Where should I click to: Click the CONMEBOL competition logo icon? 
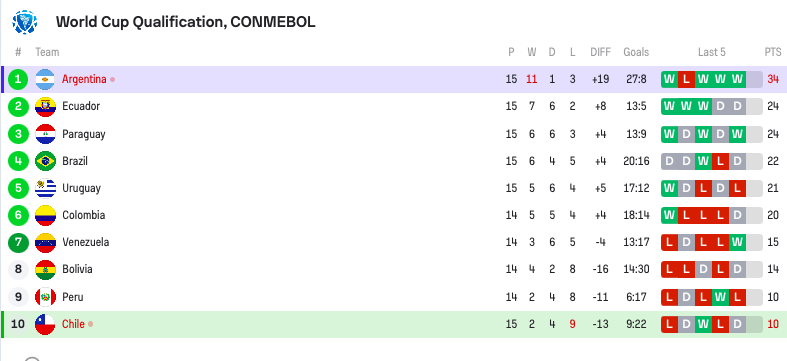point(25,22)
